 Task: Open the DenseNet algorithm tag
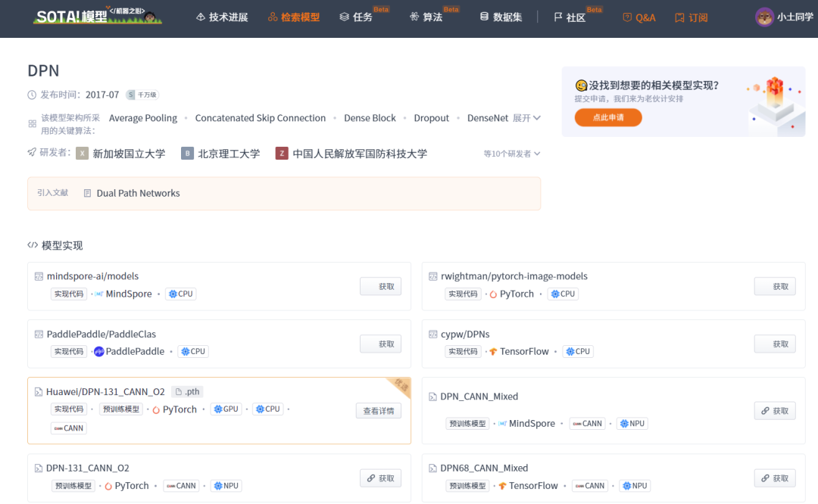pos(487,118)
